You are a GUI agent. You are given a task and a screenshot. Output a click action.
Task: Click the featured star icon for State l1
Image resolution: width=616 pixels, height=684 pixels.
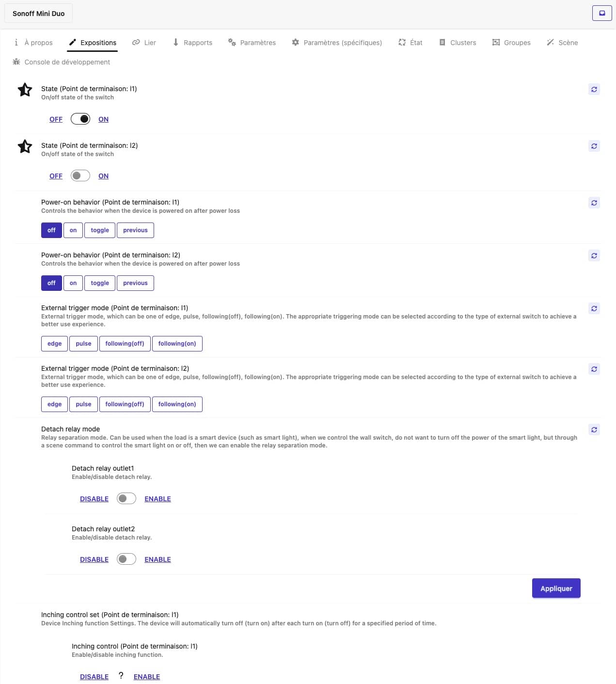[x=25, y=90]
